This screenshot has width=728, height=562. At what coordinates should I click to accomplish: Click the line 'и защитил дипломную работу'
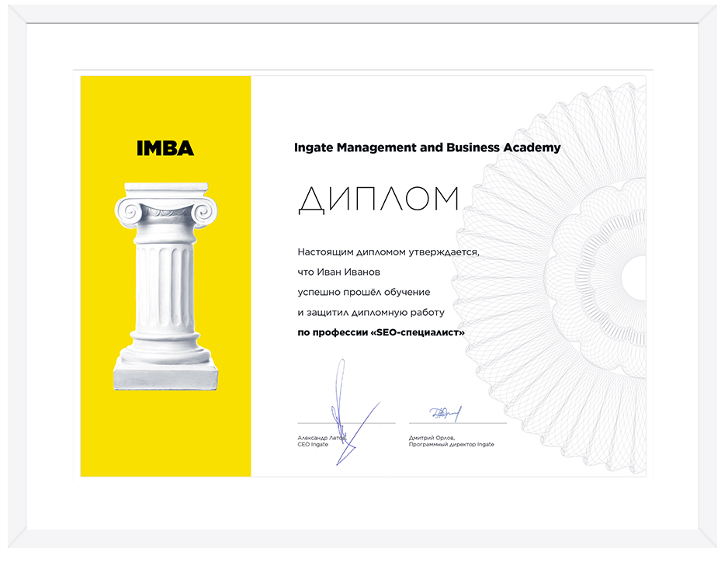pos(371,313)
